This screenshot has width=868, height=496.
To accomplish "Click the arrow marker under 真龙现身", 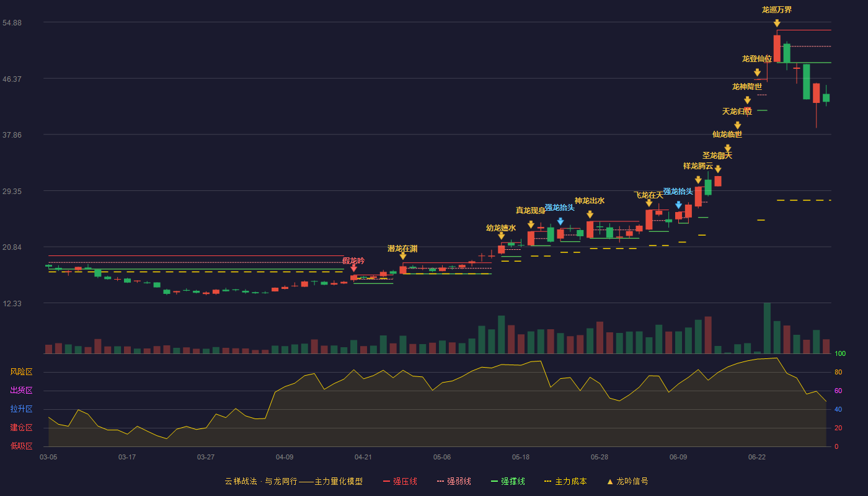I will pos(531,224).
